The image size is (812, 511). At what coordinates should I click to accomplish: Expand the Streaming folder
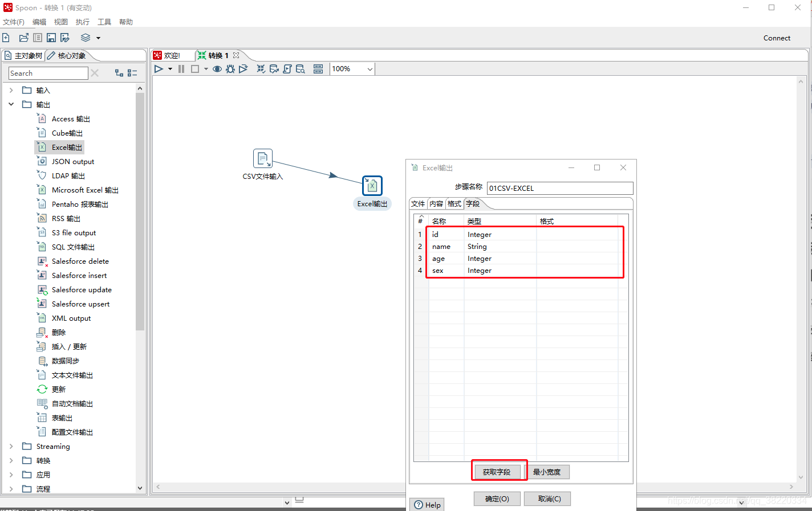[11, 446]
